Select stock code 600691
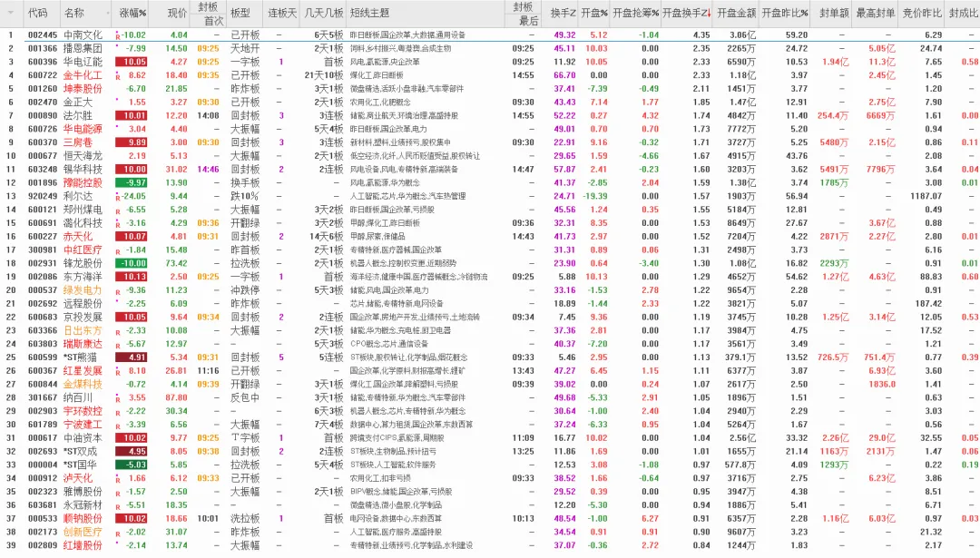The height and width of the screenshot is (558, 980). [43, 223]
